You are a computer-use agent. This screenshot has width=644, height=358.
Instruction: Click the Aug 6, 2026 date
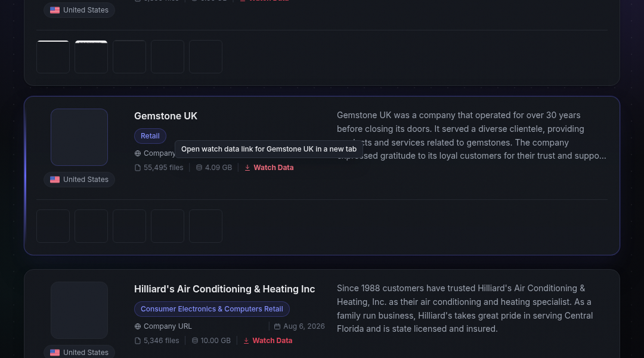tap(304, 326)
